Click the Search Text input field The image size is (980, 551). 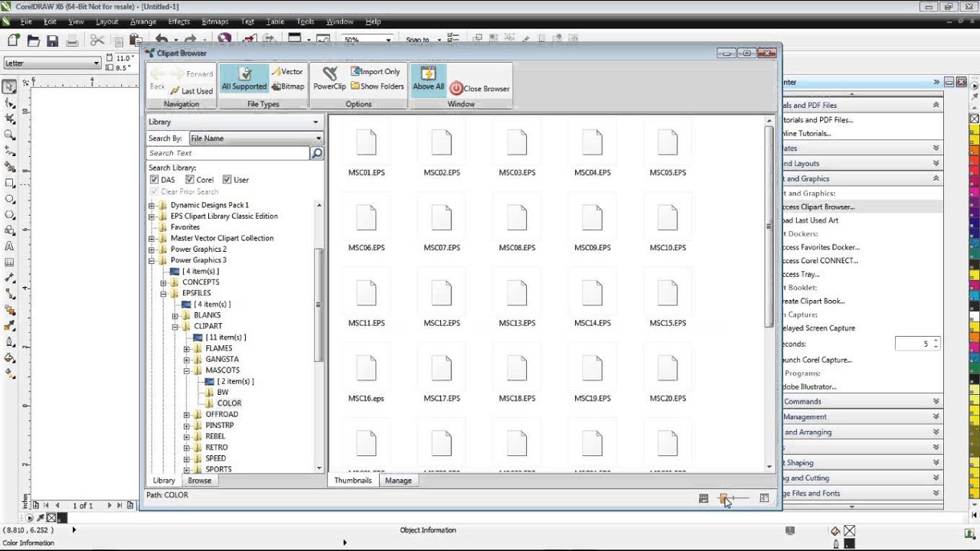227,153
